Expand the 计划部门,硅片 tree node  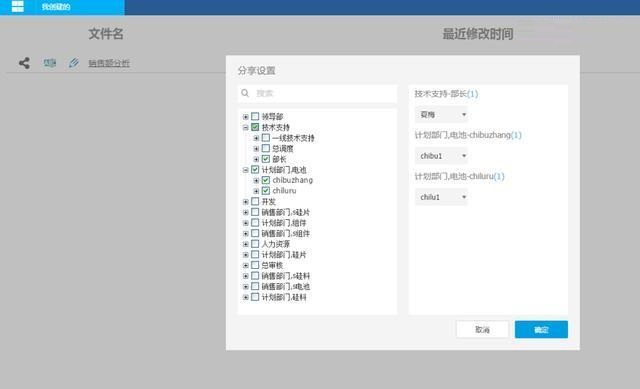click(x=246, y=255)
